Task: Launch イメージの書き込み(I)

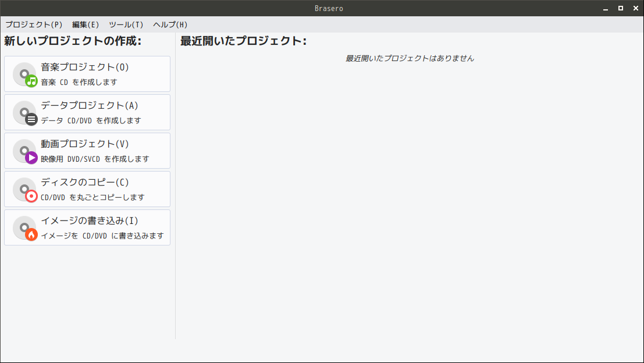Action: 87,227
